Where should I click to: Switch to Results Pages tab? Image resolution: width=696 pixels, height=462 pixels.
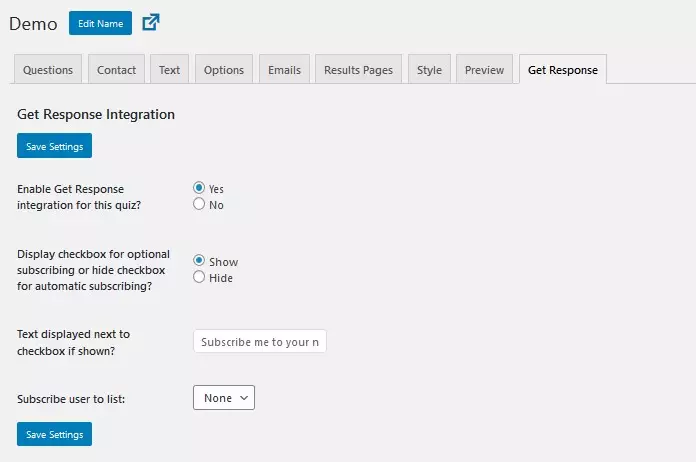359,70
